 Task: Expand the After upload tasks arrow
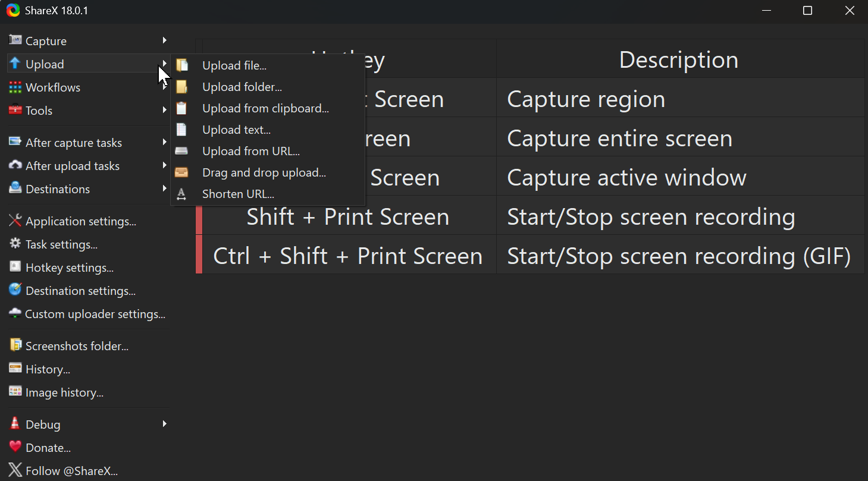pos(164,165)
